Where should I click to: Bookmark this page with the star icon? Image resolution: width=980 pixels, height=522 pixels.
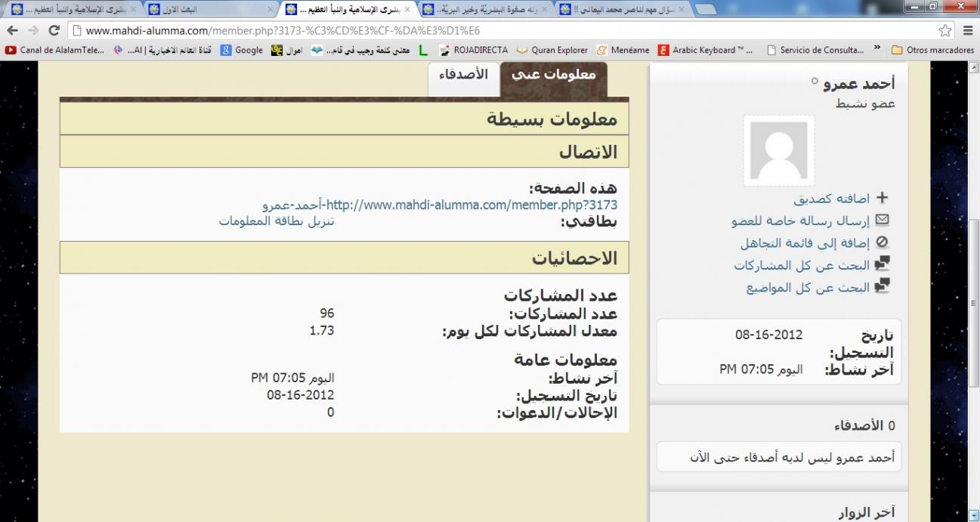pos(945,31)
